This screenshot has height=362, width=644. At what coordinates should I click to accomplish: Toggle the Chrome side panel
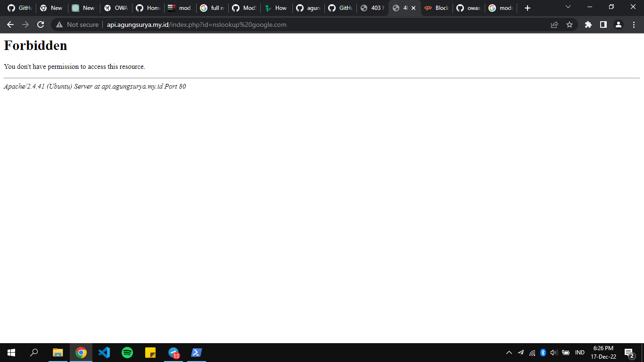[x=603, y=25]
